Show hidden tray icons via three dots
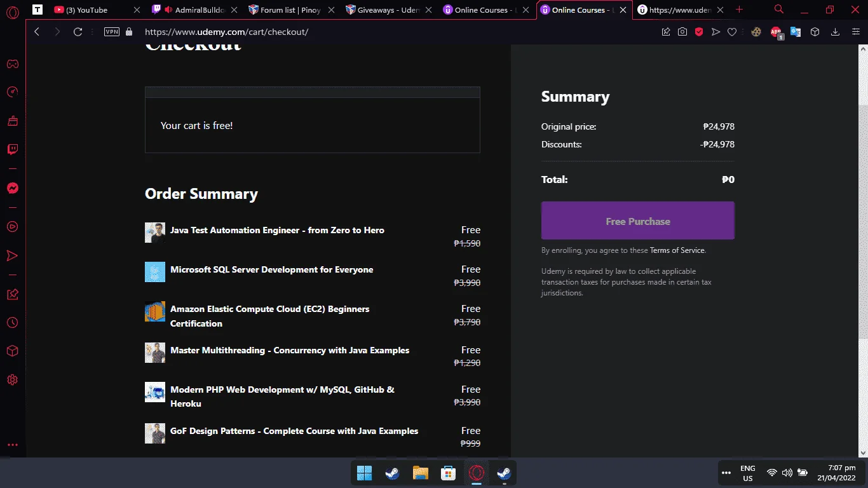868x488 pixels. (726, 473)
